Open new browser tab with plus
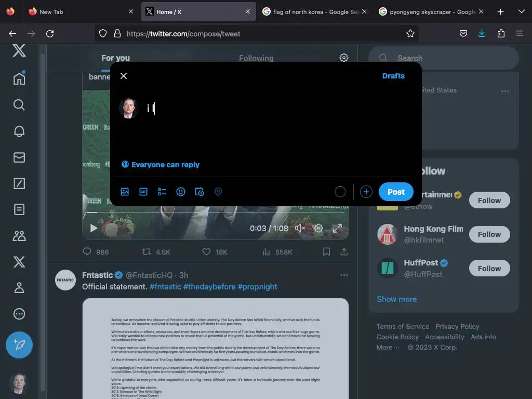 point(500,11)
